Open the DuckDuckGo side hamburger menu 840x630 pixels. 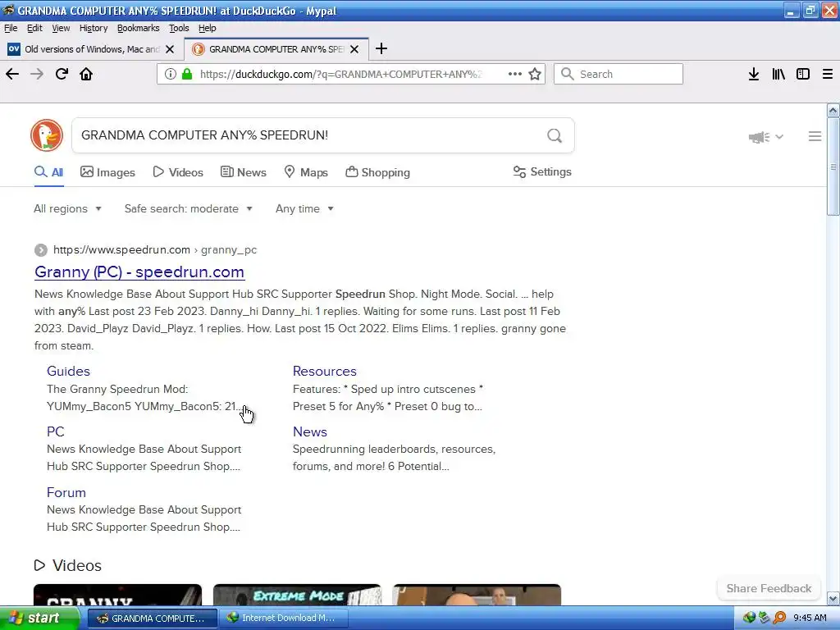tap(815, 137)
